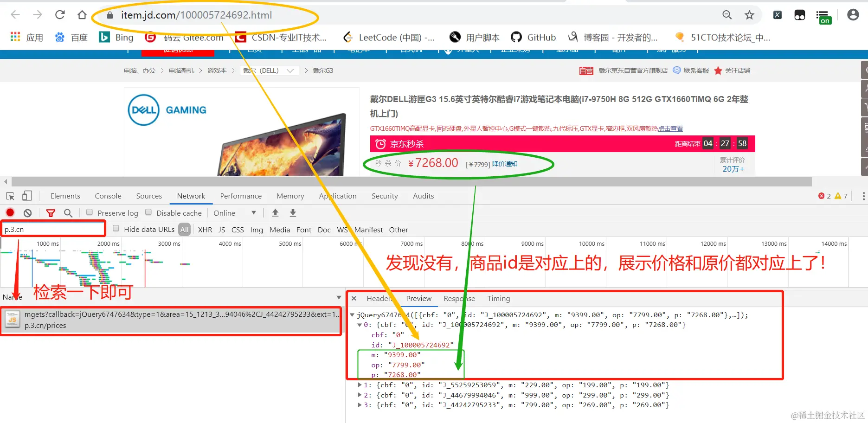
Task: Switch to the Sources tab
Action: pyautogui.click(x=149, y=196)
